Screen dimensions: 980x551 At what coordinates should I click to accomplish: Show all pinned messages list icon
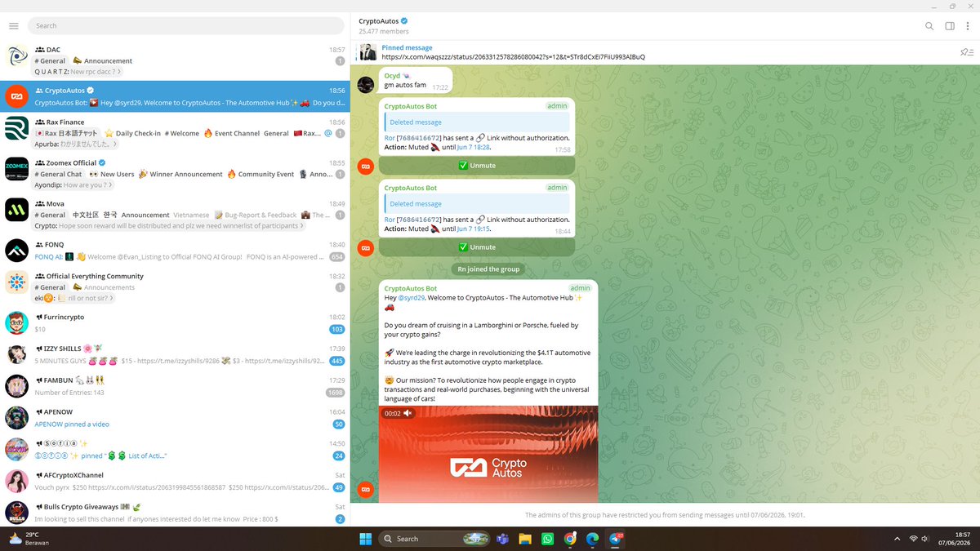[966, 52]
